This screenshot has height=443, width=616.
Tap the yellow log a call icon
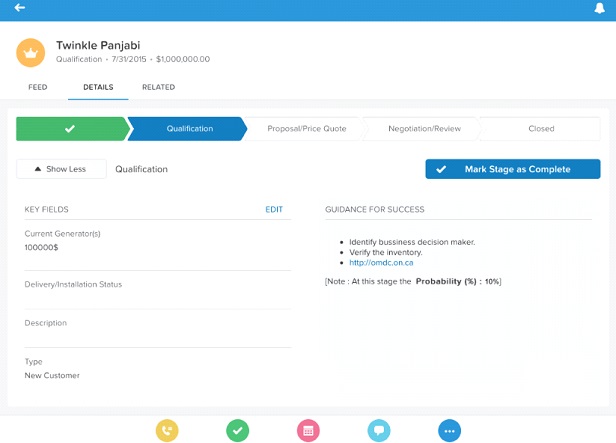(x=167, y=430)
